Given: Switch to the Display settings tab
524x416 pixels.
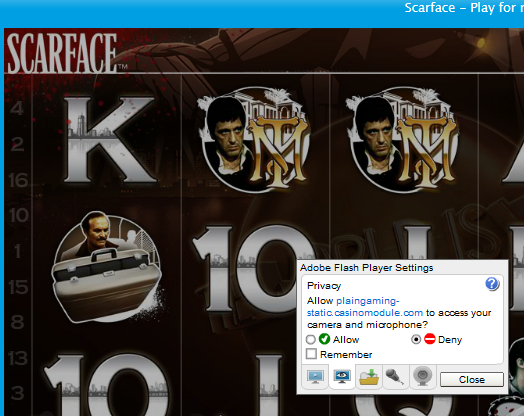Looking at the screenshot, I should (315, 377).
